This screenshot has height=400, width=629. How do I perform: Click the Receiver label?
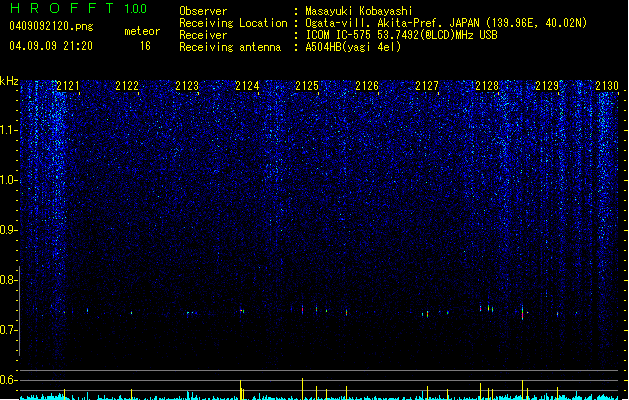pos(203,35)
